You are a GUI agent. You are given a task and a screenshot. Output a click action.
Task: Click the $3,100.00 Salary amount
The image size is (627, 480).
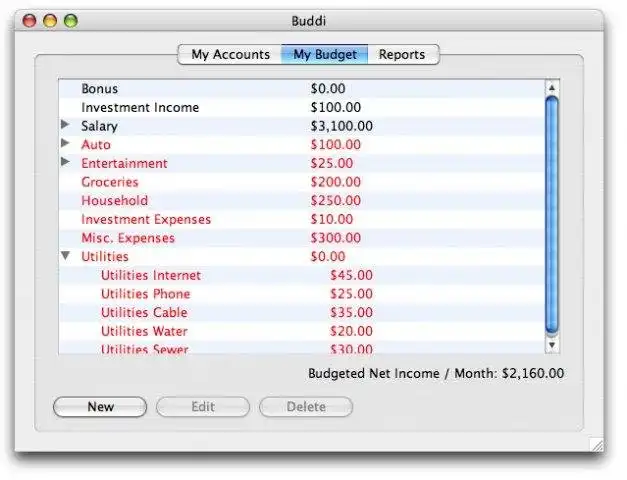pos(341,126)
